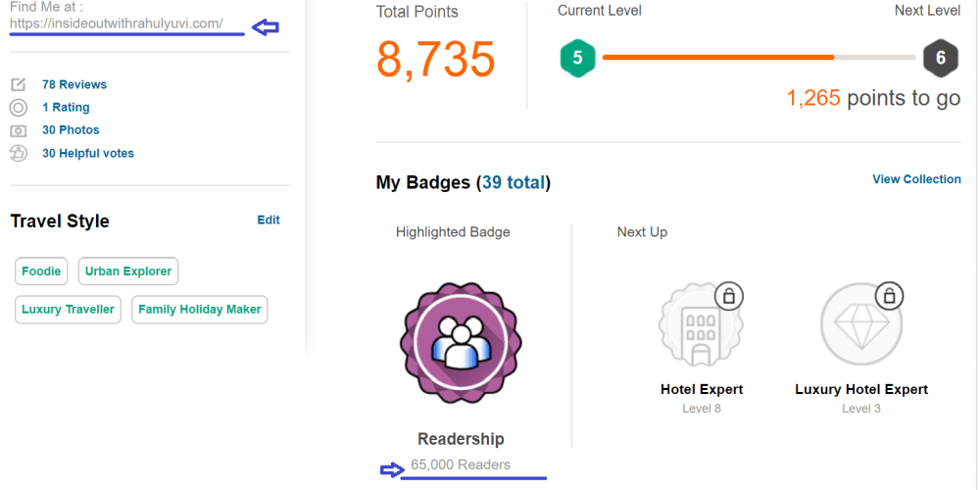The width and height of the screenshot is (980, 490).
Task: Click the purple Readership badge icon
Action: [460, 340]
